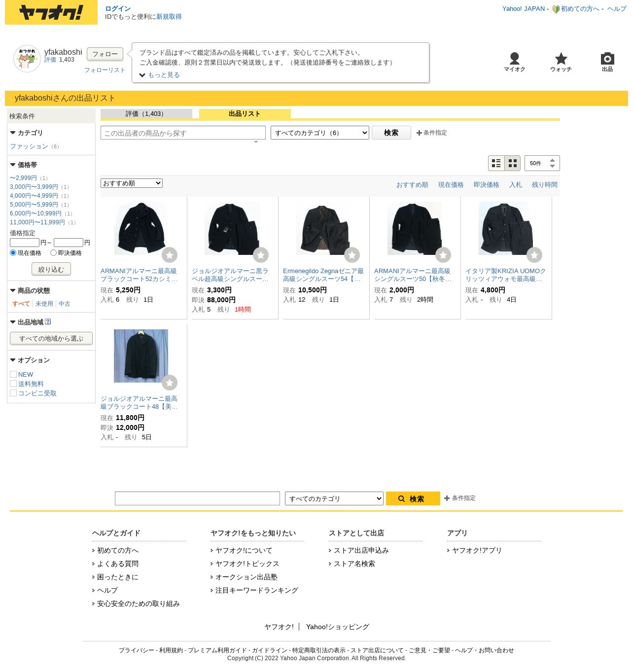The image size is (633, 672).
Task: Open the おすすめ順 sort dropdown
Action: point(132,183)
